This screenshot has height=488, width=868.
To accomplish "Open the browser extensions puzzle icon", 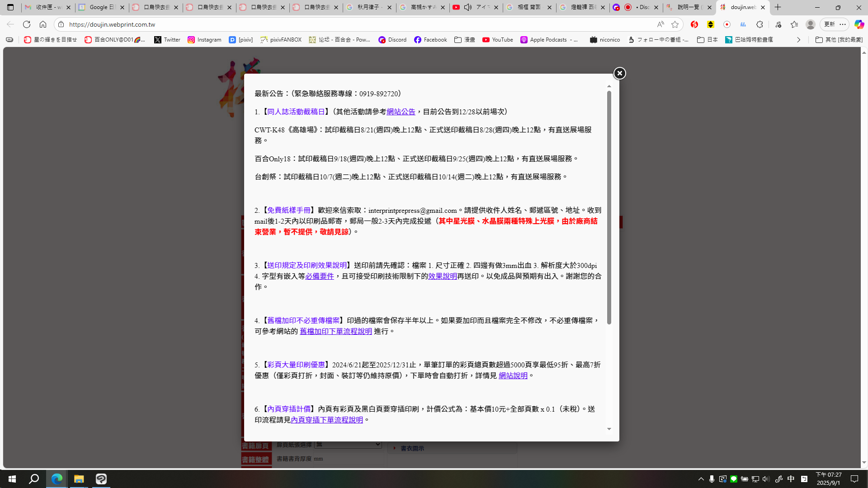I will (759, 24).
